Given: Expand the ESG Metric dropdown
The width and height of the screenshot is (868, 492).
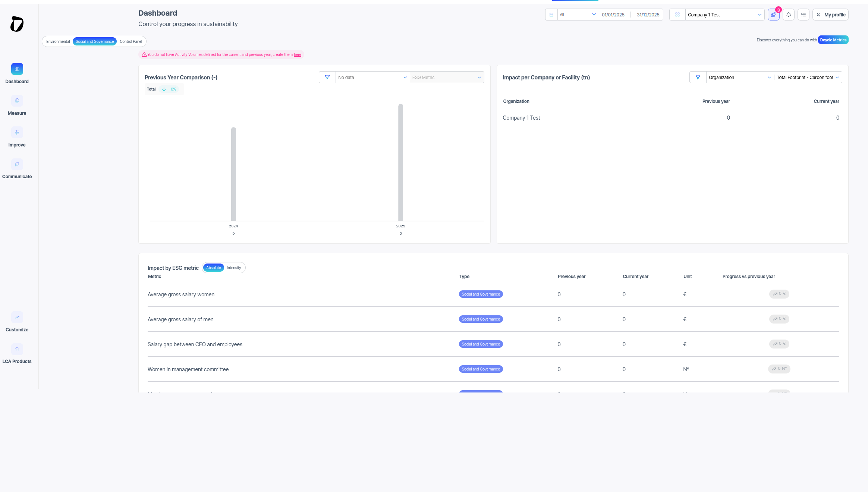Looking at the screenshot, I should pos(447,77).
